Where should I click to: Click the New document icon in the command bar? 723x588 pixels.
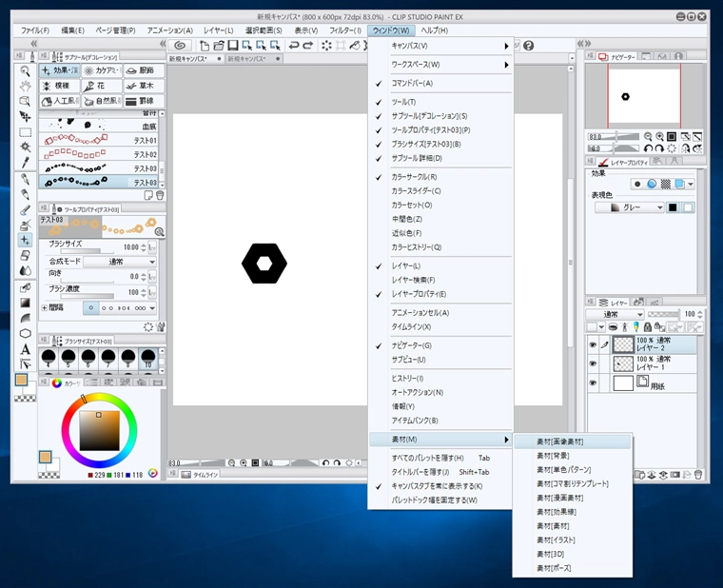pyautogui.click(x=205, y=46)
